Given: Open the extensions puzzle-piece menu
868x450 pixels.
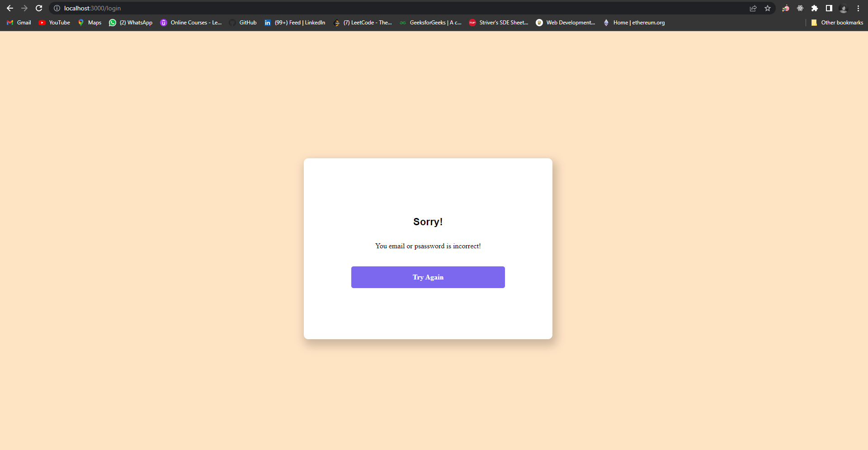Looking at the screenshot, I should click(815, 8).
